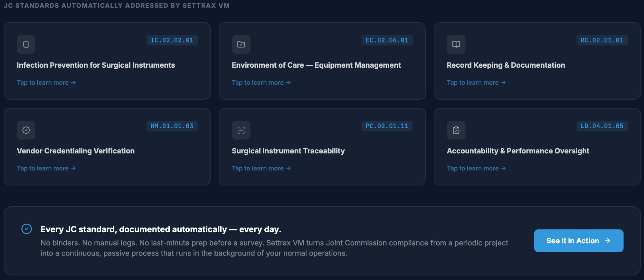Click the 'No binders. No manual logs' paragraph

(274, 248)
